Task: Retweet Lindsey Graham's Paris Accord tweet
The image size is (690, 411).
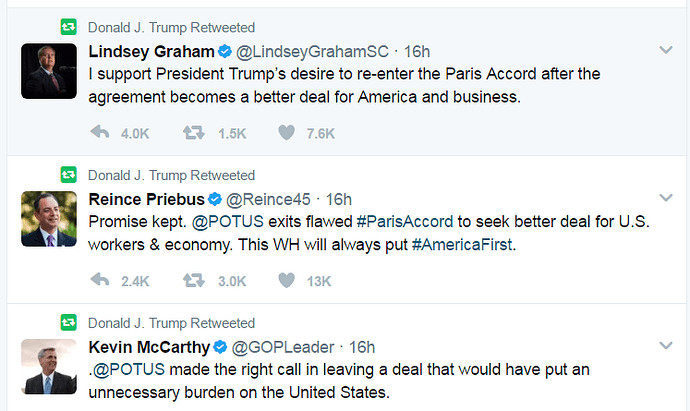Action: point(194,133)
